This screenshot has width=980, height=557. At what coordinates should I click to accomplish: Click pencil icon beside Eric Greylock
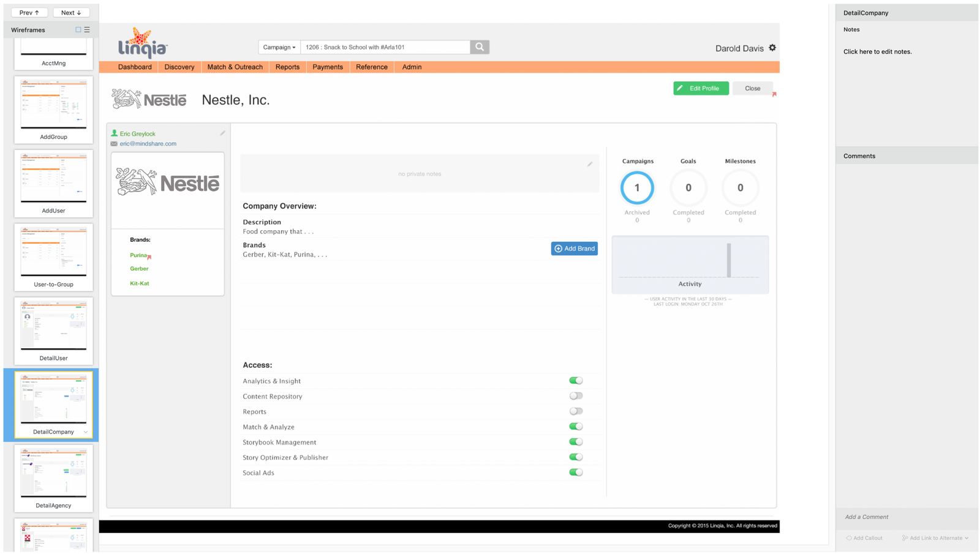tap(222, 133)
